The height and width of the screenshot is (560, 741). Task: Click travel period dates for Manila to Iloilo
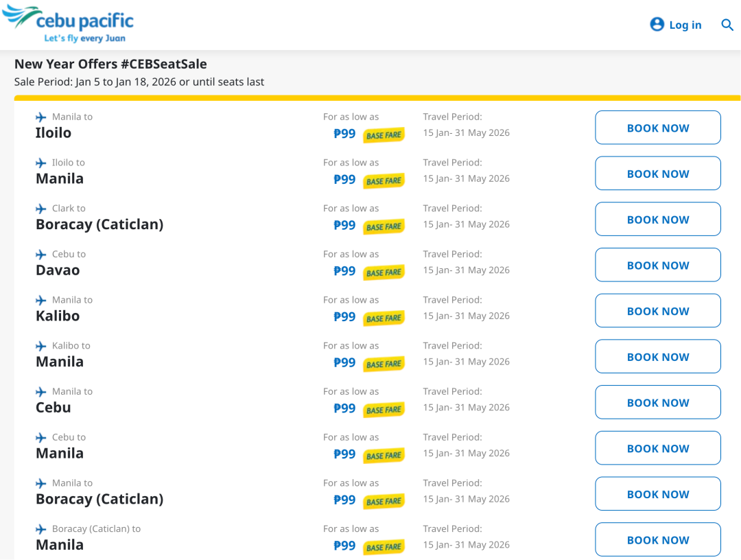(467, 132)
